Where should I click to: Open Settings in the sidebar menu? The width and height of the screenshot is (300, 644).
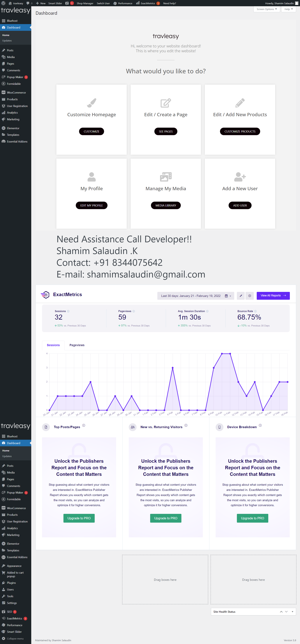point(15,603)
